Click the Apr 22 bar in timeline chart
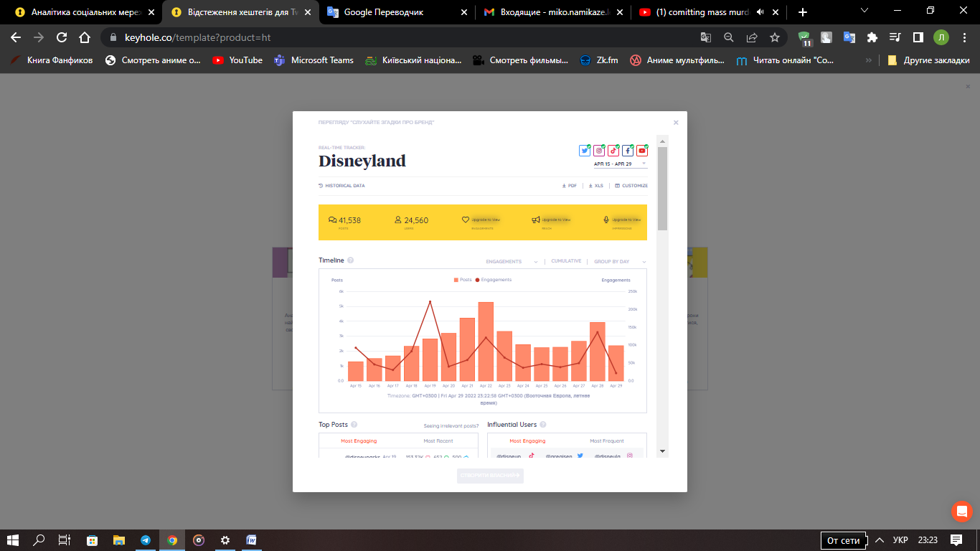 click(x=486, y=342)
